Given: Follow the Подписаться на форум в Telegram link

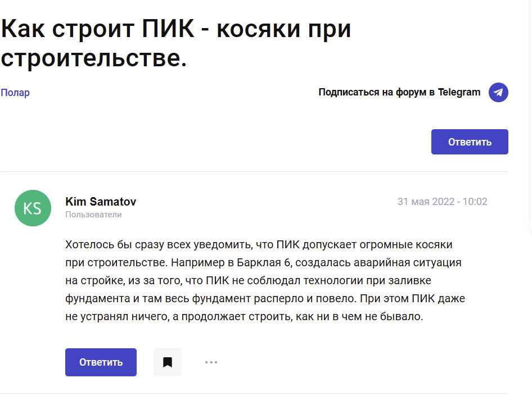Looking at the screenshot, I should (399, 92).
